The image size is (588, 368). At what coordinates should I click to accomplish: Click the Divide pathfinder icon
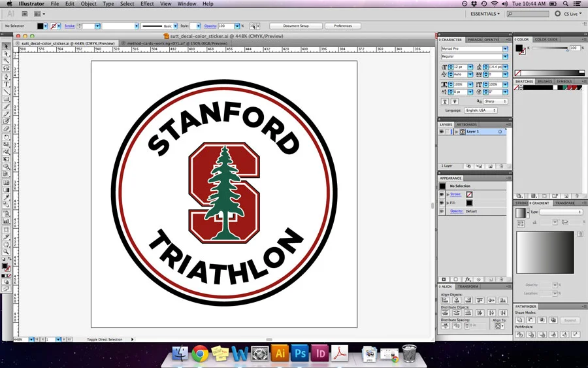pyautogui.click(x=520, y=334)
